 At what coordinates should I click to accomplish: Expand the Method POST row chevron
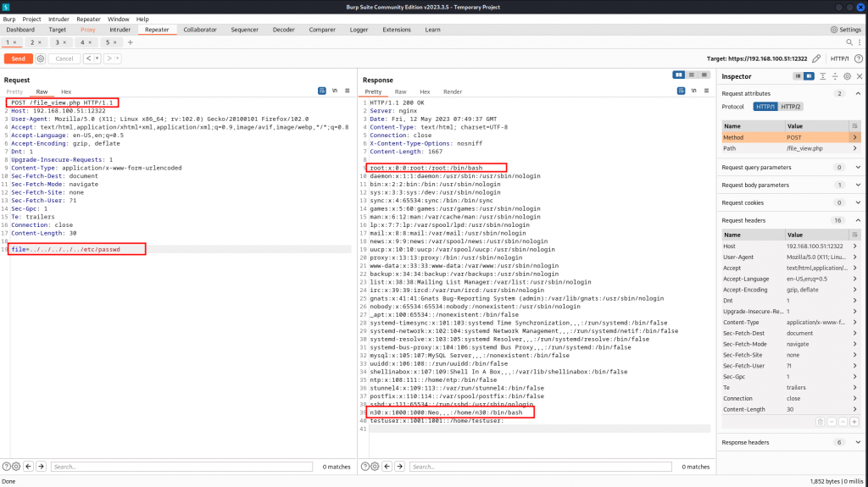coord(854,137)
